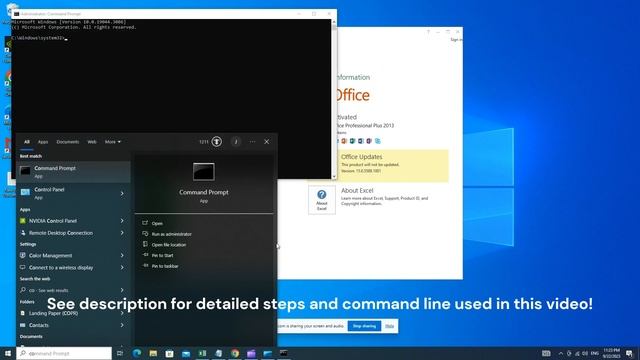Click the taskbar clock and date

pyautogui.click(x=611, y=353)
